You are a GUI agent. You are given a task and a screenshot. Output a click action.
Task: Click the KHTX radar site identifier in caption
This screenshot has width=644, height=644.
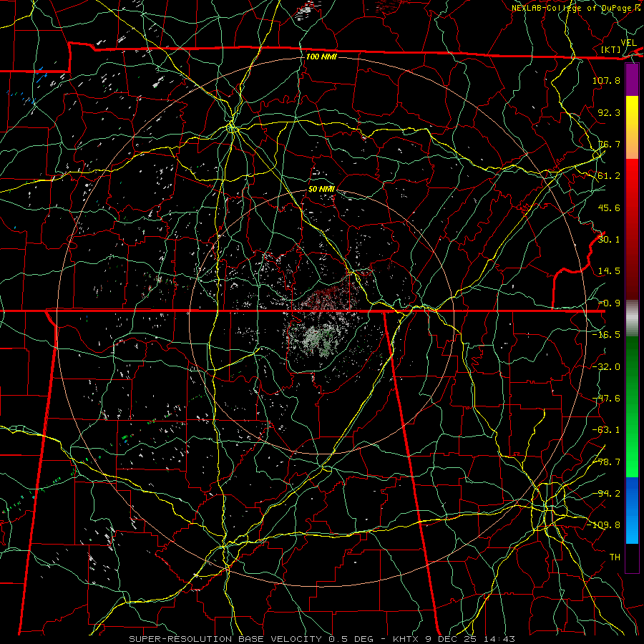click(x=406, y=639)
